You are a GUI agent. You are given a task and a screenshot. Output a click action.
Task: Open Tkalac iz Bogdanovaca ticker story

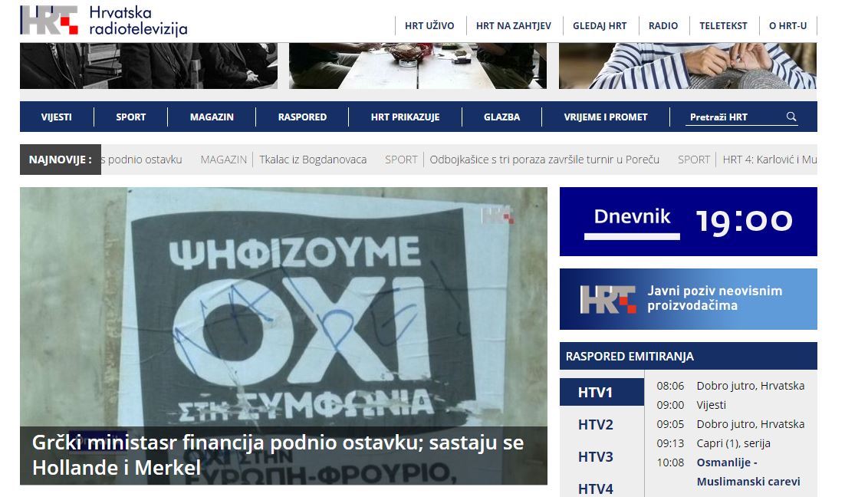pyautogui.click(x=313, y=160)
